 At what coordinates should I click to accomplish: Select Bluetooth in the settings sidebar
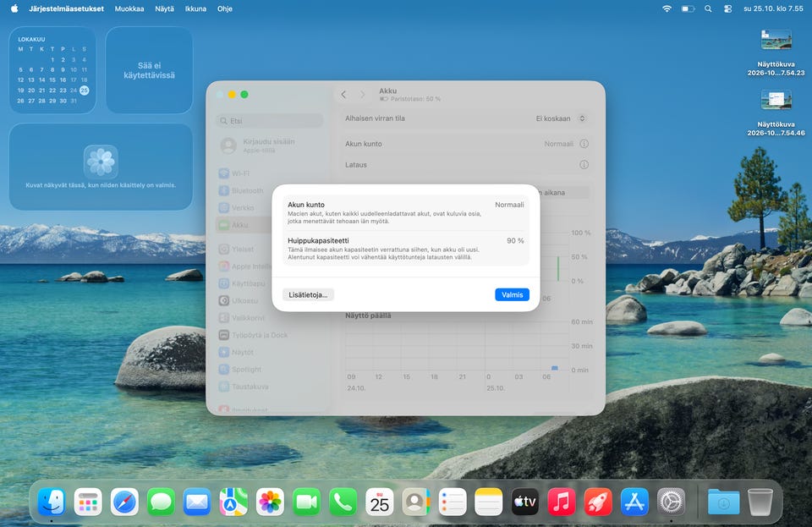[269, 190]
